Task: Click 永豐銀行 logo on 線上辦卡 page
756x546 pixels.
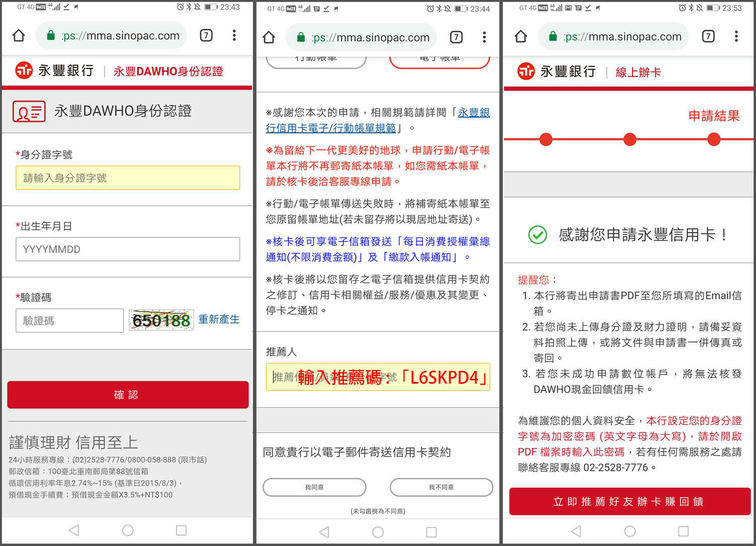Action: tap(556, 72)
